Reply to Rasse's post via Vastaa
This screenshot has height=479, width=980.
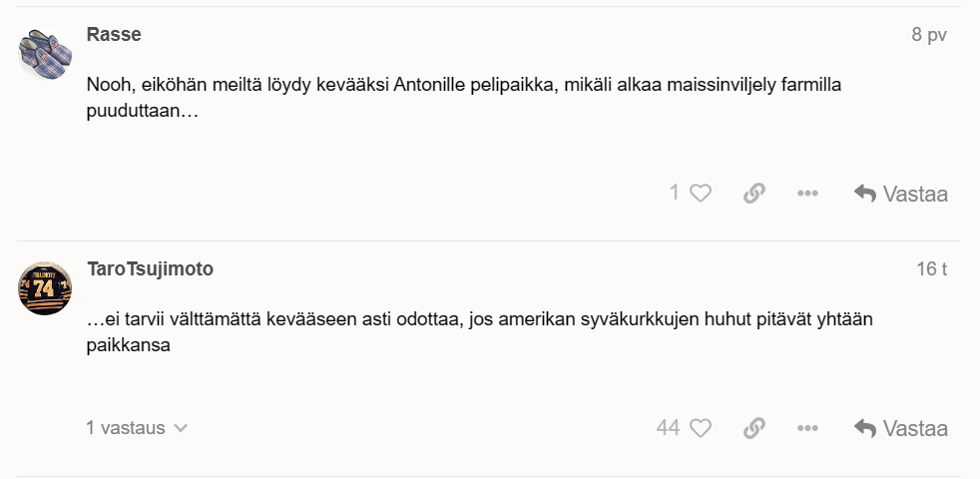pyautogui.click(x=901, y=194)
